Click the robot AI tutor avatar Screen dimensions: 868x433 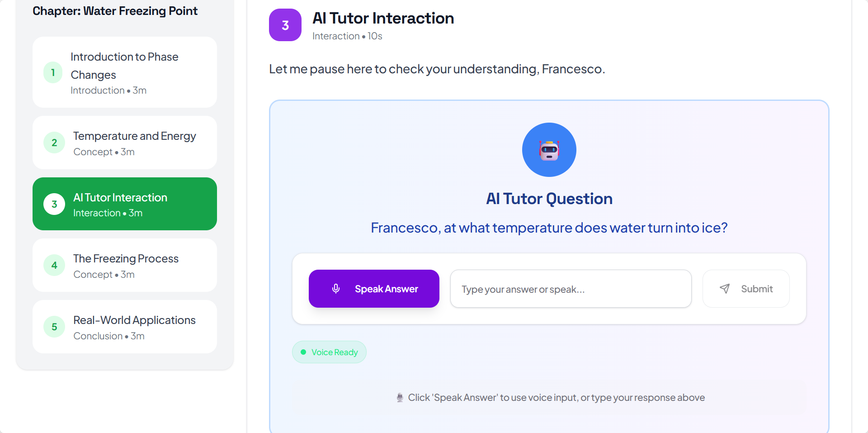pyautogui.click(x=549, y=150)
